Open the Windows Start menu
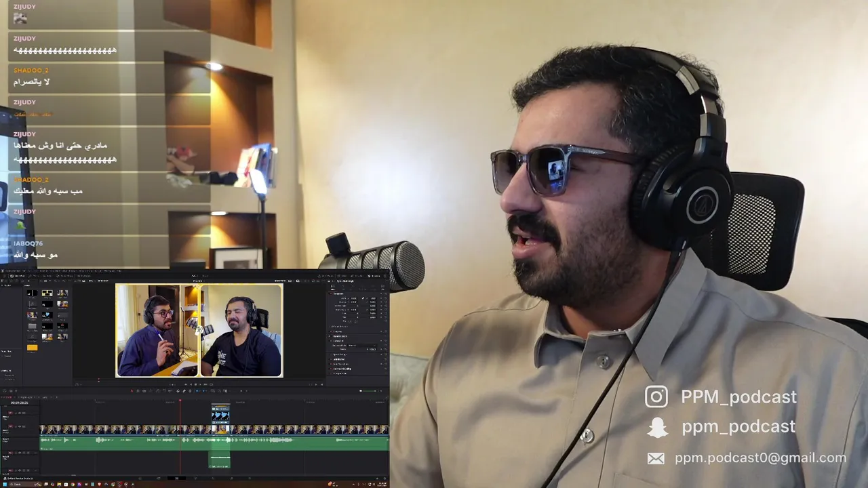868x488 pixels. [x=5, y=485]
